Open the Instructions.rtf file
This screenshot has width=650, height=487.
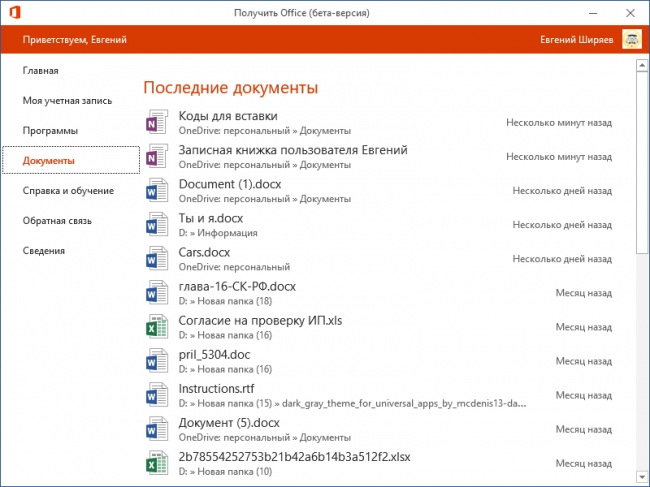point(216,389)
